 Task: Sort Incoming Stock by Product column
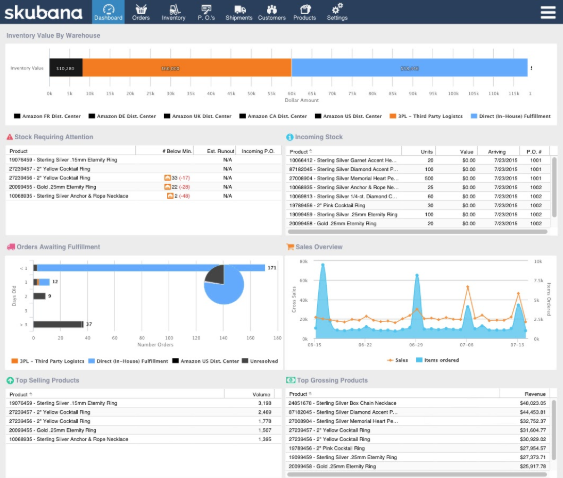(344, 151)
